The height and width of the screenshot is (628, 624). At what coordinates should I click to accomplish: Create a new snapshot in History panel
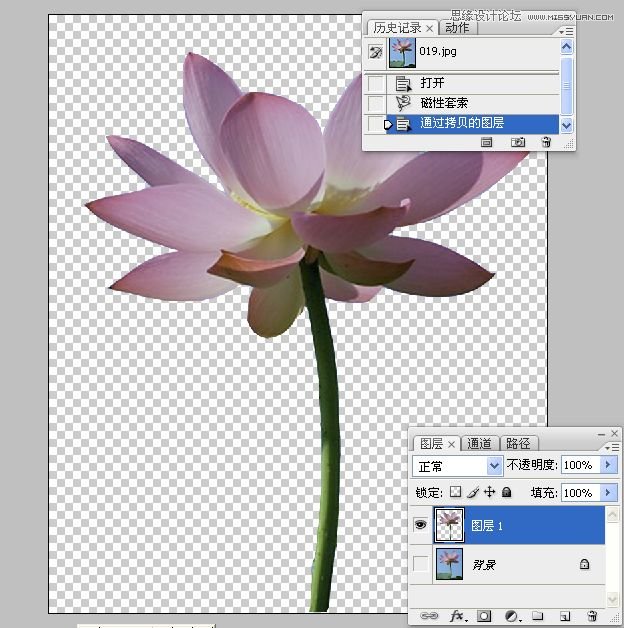518,142
